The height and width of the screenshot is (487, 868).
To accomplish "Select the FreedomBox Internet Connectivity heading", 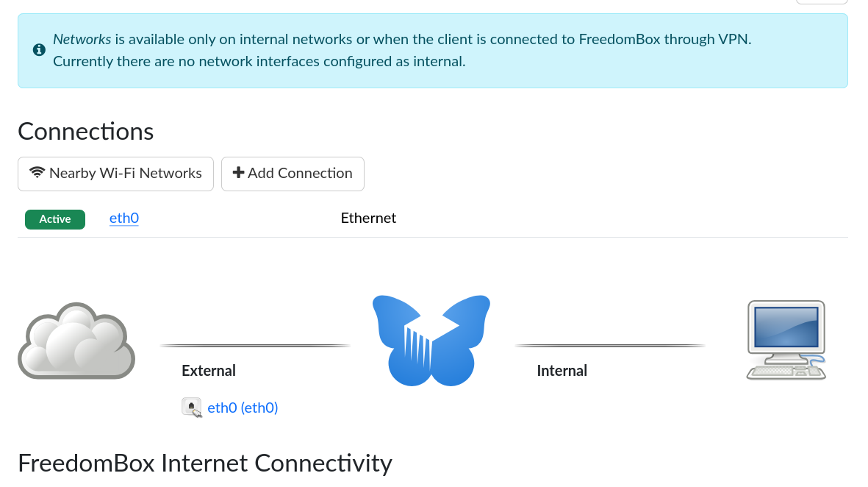I will (205, 463).
